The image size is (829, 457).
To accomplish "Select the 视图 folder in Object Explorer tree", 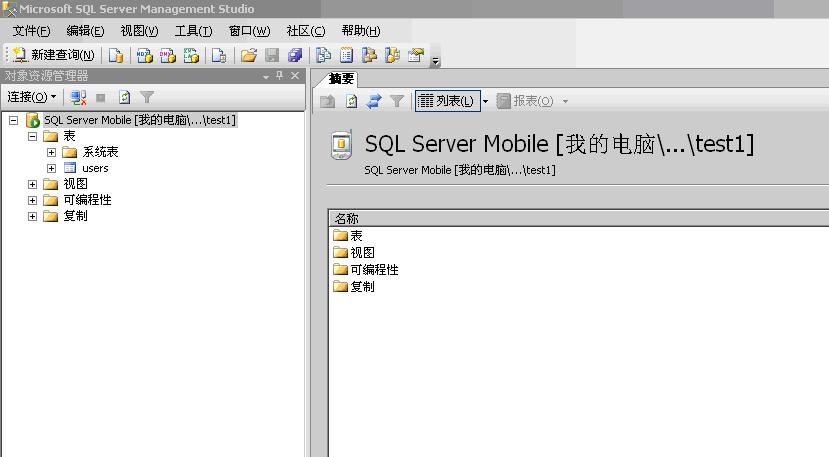I will click(x=75, y=184).
